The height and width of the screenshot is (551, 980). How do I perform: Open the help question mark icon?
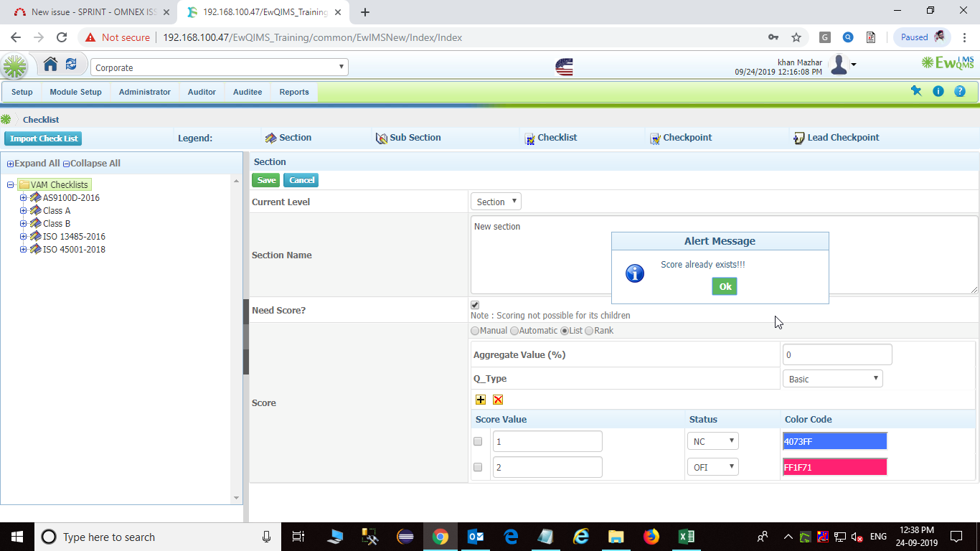(x=960, y=91)
